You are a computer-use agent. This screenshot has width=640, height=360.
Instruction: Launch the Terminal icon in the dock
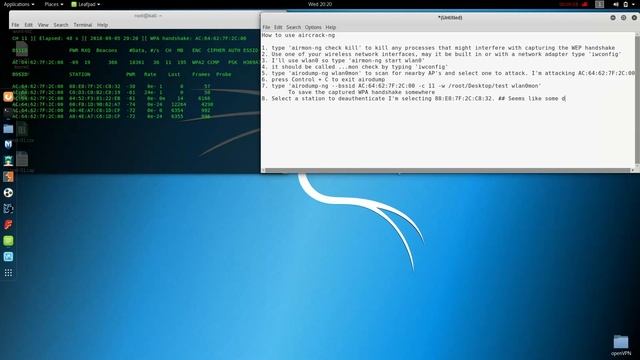click(8, 113)
